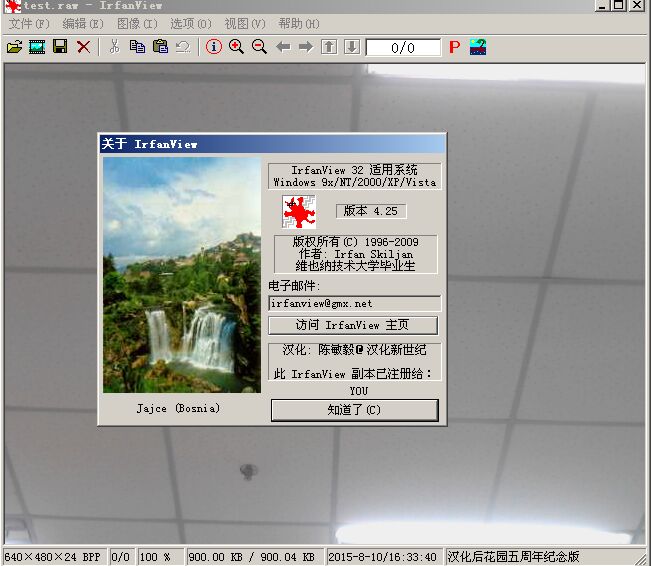Go to next image with right arrow
Viewport: 651px width, 566px height.
(x=306, y=47)
